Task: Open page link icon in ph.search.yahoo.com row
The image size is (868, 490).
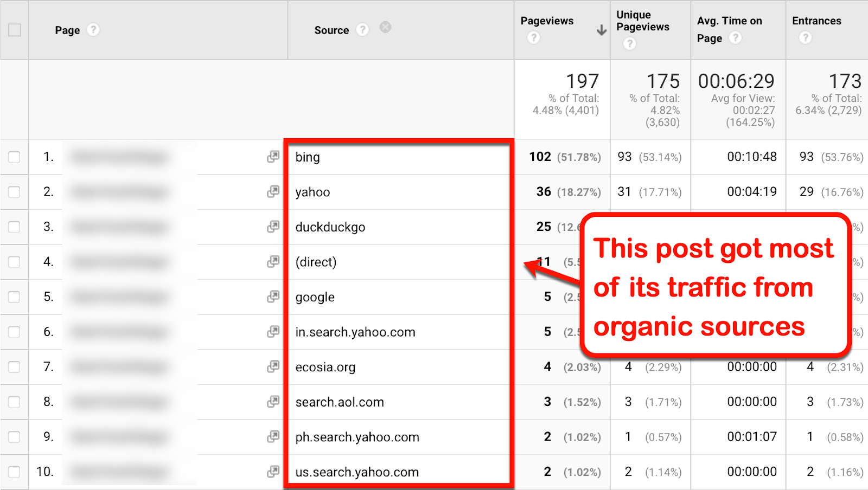Action: 273,437
